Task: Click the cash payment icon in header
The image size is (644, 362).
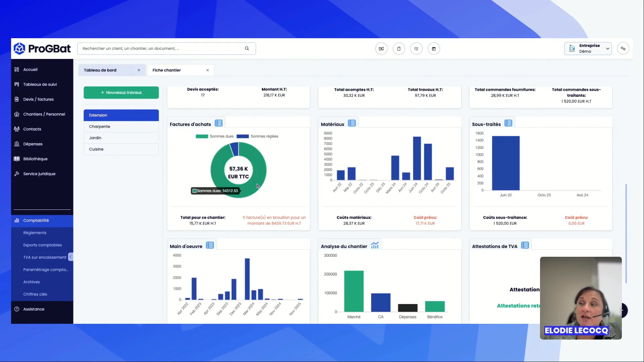Action: coord(381,49)
